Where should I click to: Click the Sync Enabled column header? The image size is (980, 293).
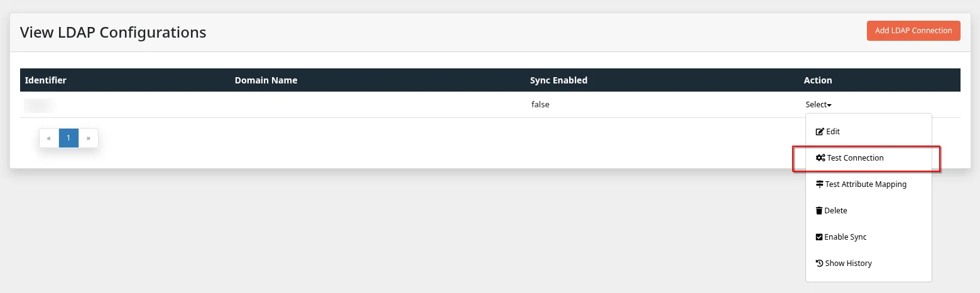point(558,80)
